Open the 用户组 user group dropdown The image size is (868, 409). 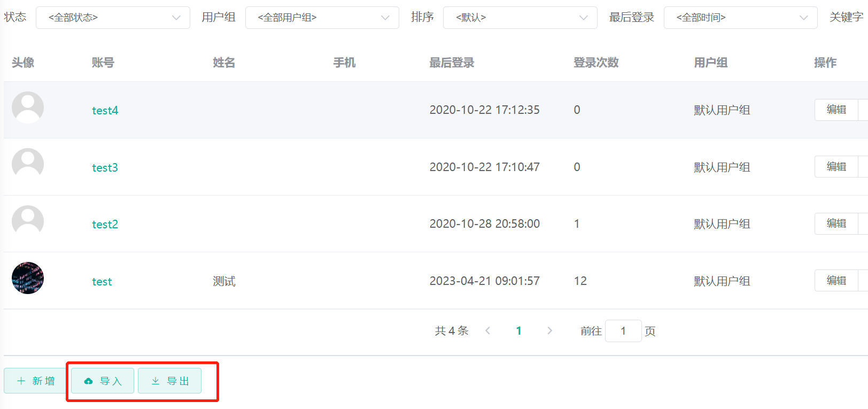click(322, 18)
